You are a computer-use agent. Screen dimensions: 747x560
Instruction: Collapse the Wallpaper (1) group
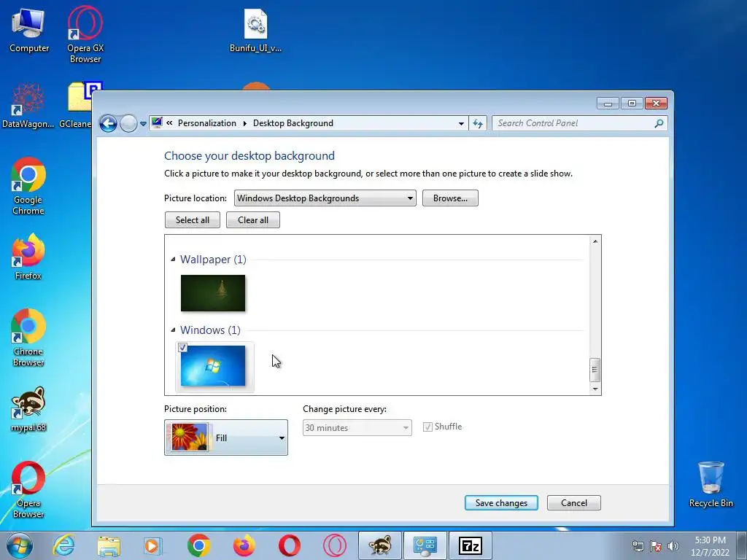point(173,260)
